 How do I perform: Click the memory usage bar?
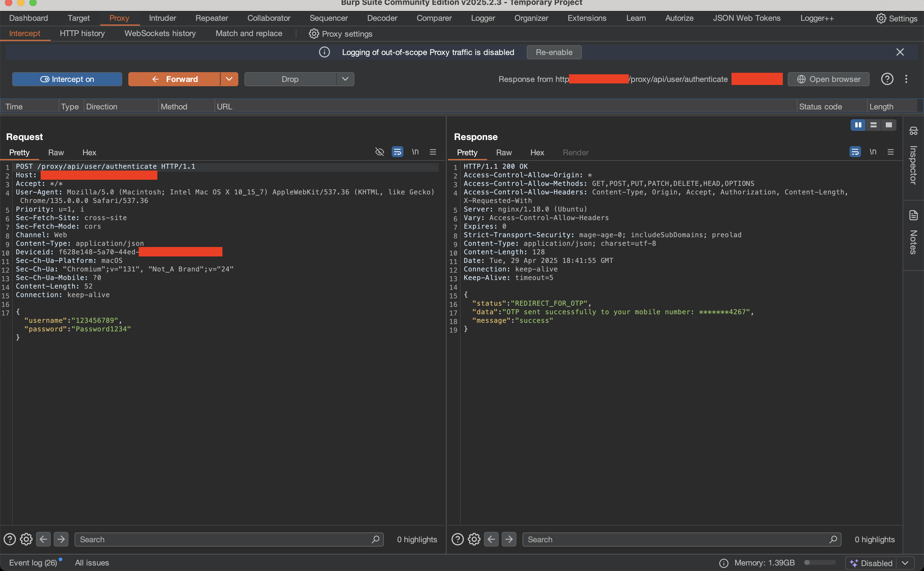(820, 563)
